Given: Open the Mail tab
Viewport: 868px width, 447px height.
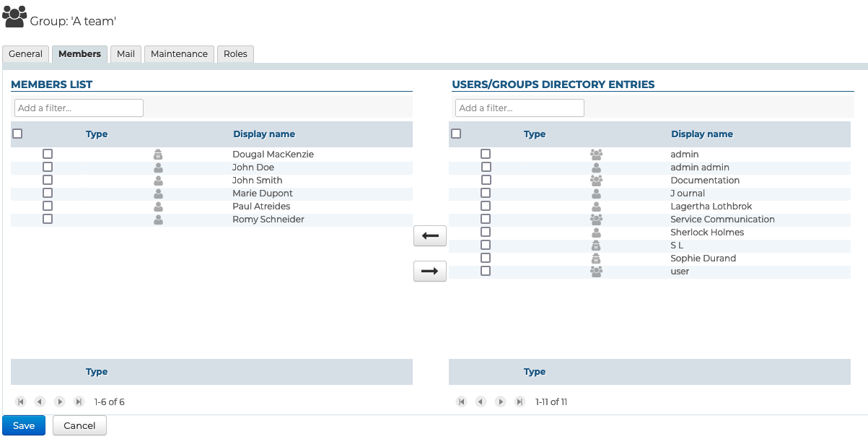Looking at the screenshot, I should coord(126,54).
